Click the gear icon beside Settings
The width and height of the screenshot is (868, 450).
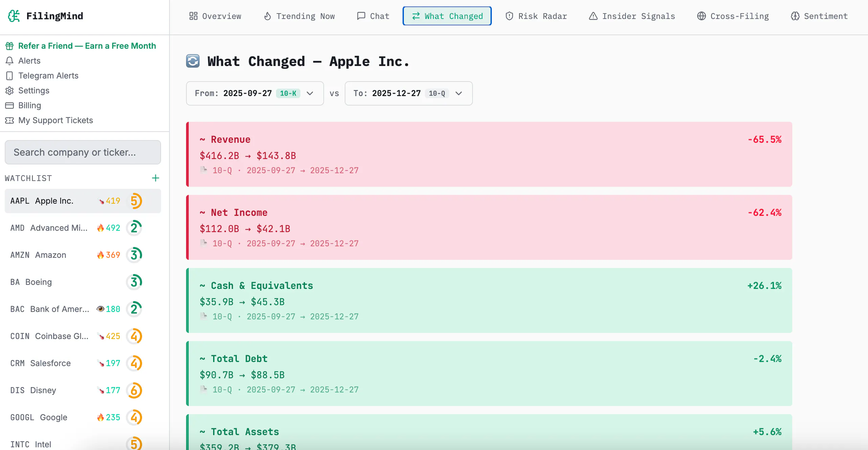9,91
